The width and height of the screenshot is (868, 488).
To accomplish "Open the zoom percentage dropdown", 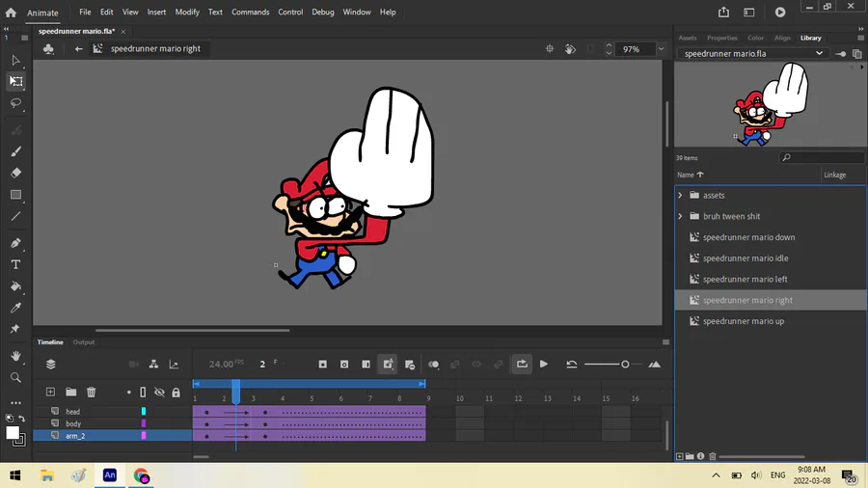I will coord(661,48).
